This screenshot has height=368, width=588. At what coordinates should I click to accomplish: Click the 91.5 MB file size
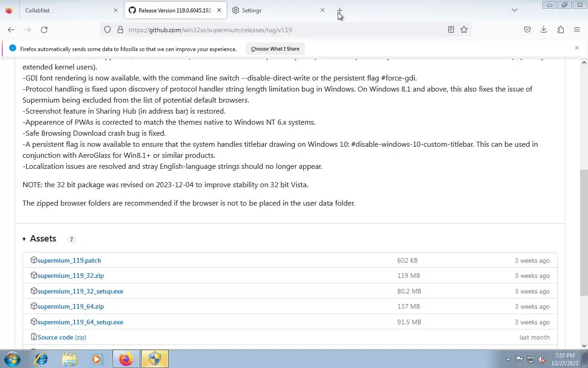pyautogui.click(x=409, y=322)
